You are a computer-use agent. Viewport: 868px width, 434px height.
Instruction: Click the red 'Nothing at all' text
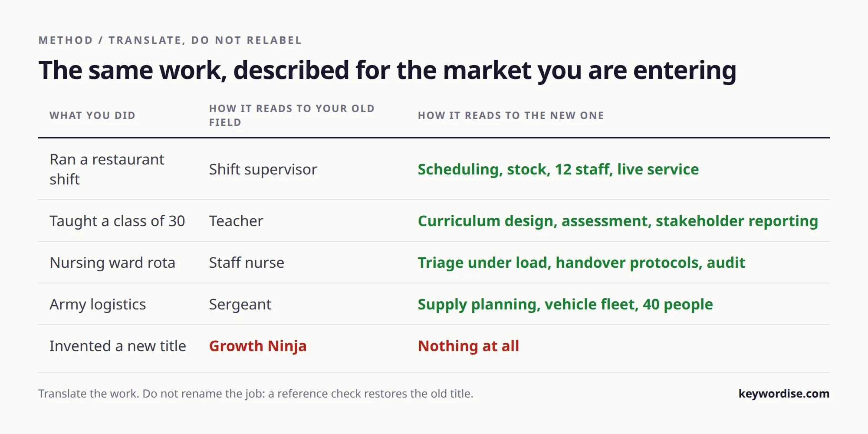click(x=468, y=346)
